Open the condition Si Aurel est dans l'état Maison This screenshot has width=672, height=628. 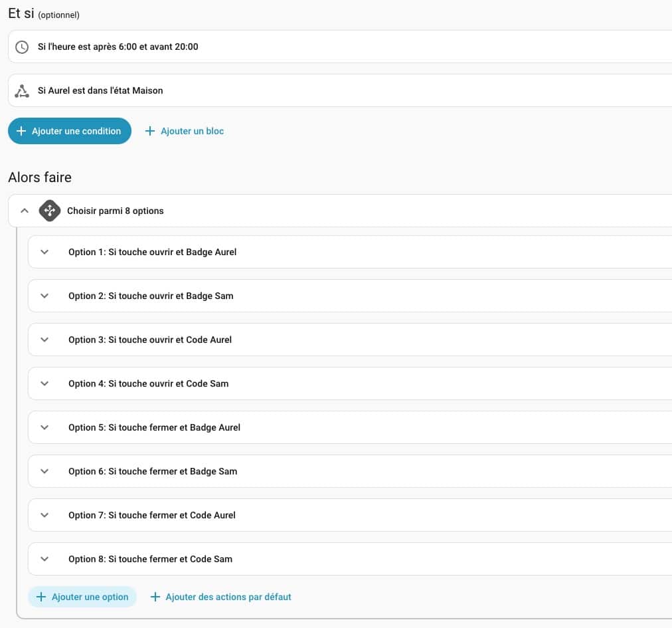tap(100, 91)
